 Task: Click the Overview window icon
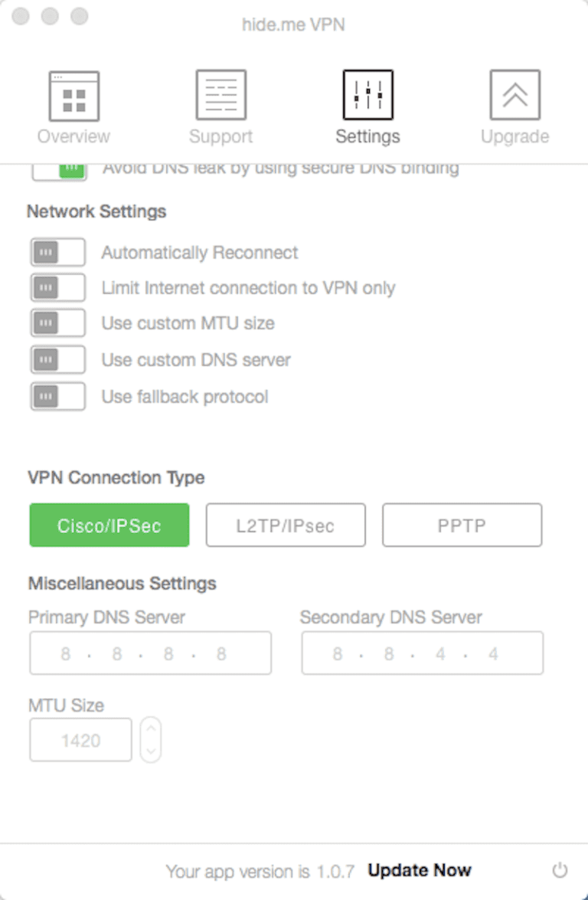(x=73, y=93)
